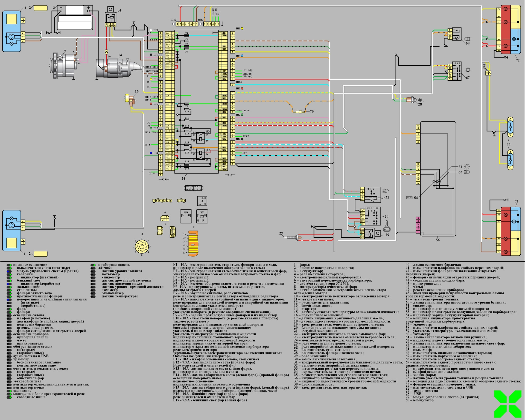Toggle the 'модуль управления светом (Гранта)' switch
The image size is (525, 420).
click(9, 271)
